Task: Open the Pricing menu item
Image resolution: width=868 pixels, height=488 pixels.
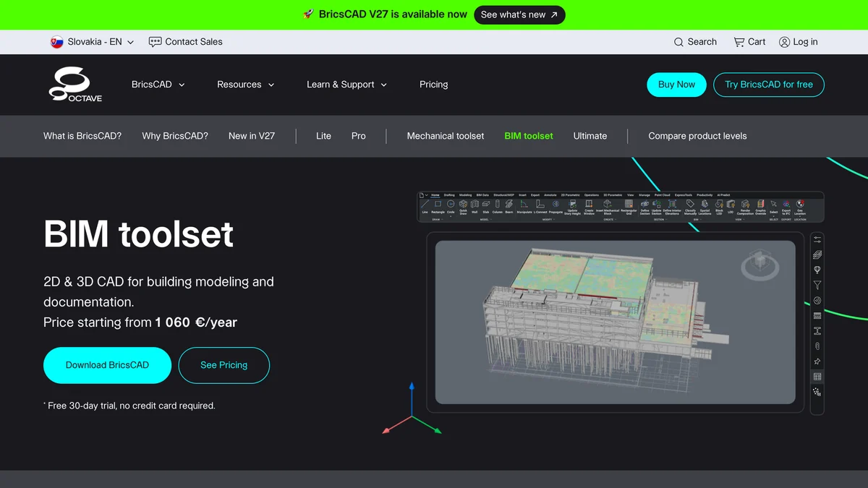Action: coord(433,85)
